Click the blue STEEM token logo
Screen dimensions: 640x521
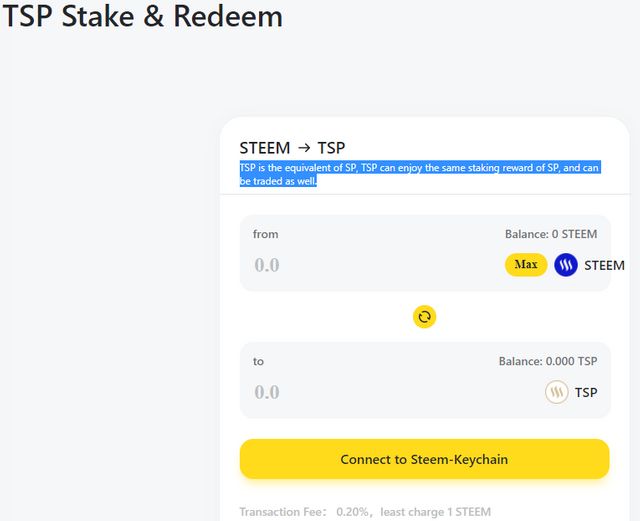pyautogui.click(x=566, y=265)
